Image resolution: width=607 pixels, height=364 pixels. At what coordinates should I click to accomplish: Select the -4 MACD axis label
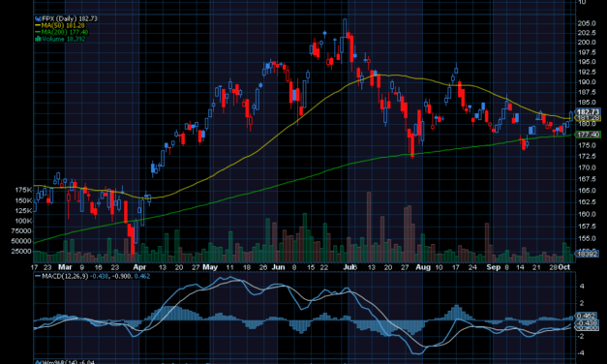581,353
